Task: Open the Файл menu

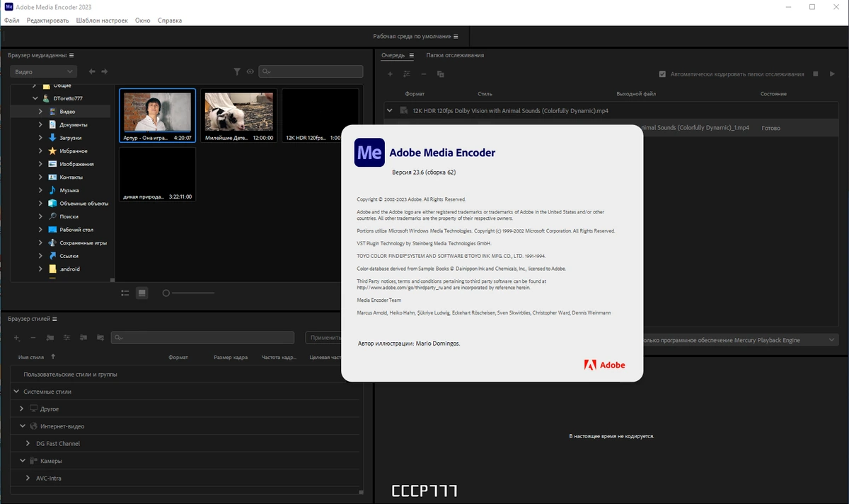Action: click(11, 20)
